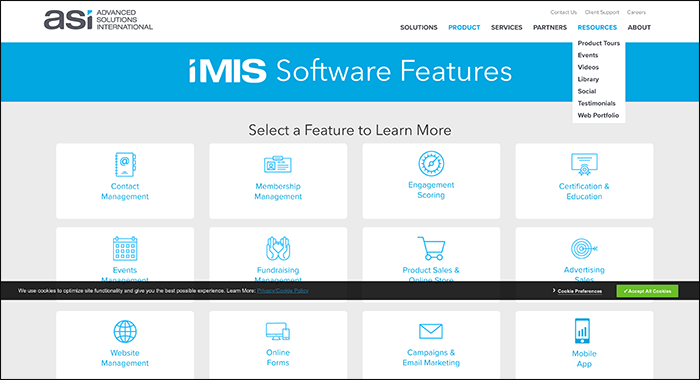Click the Engagement Scoring label
Viewport: 700px width, 380px height.
(431, 190)
